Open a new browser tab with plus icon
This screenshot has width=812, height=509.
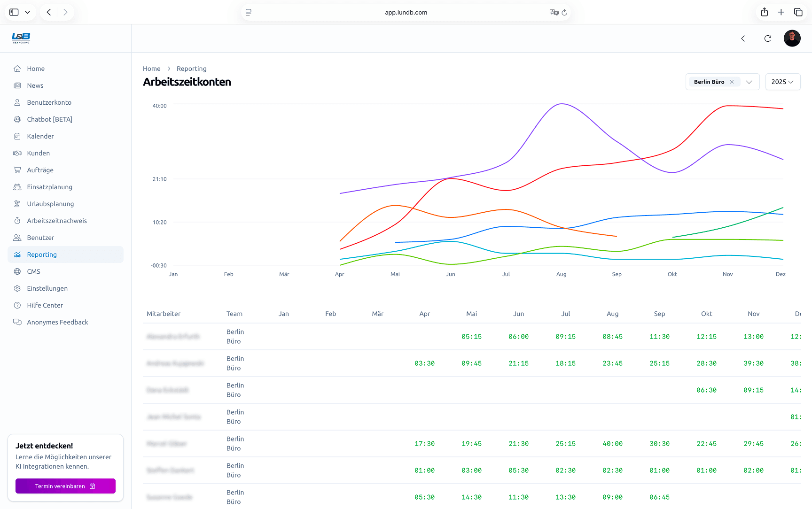781,12
